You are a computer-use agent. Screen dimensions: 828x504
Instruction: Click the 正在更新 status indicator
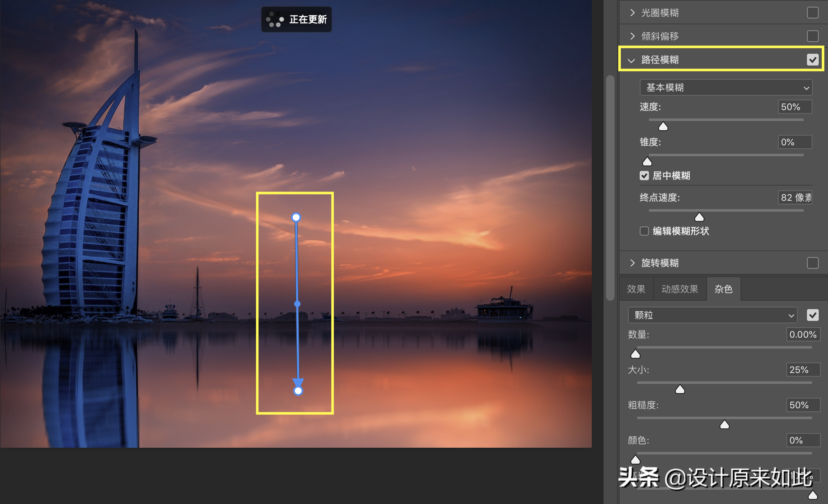296,19
